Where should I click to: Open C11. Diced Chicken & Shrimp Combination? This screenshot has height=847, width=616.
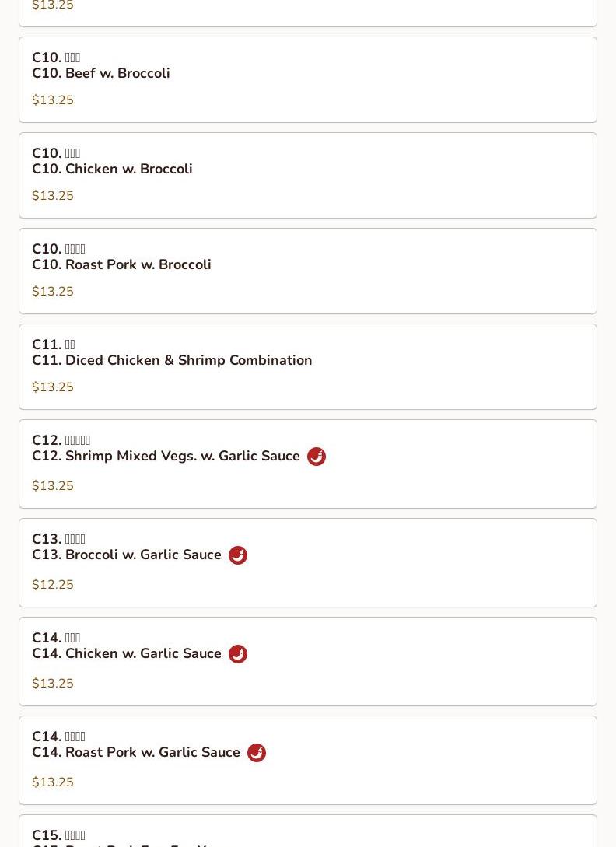coord(308,367)
